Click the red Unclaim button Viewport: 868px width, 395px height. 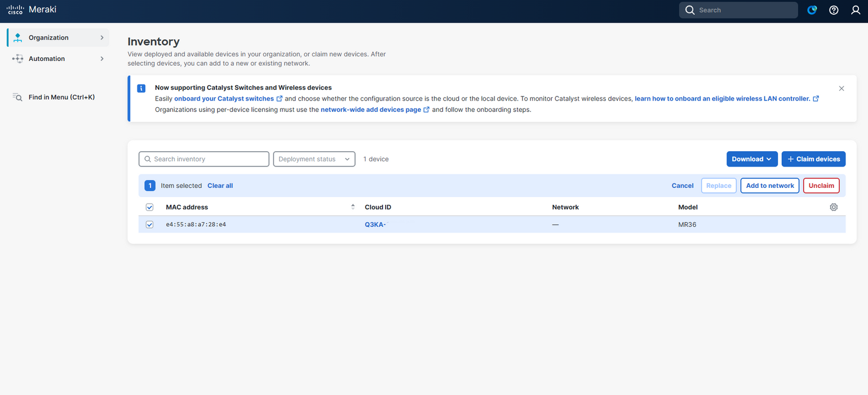[x=821, y=186]
